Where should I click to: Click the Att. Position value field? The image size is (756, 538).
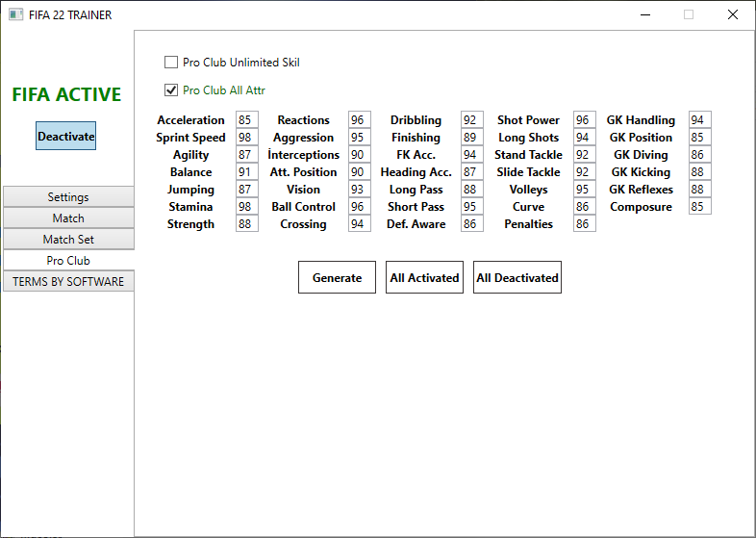click(360, 171)
